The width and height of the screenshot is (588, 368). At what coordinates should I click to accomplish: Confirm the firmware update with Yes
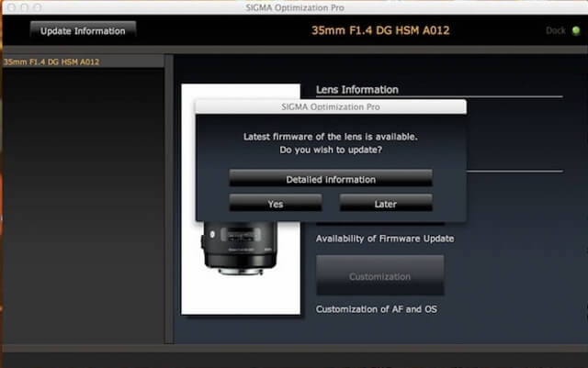276,204
